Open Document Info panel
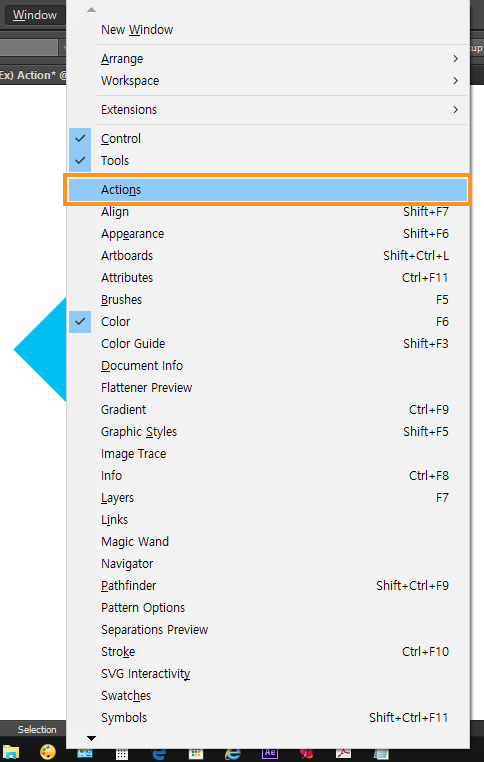The height and width of the screenshot is (762, 484). click(268, 365)
